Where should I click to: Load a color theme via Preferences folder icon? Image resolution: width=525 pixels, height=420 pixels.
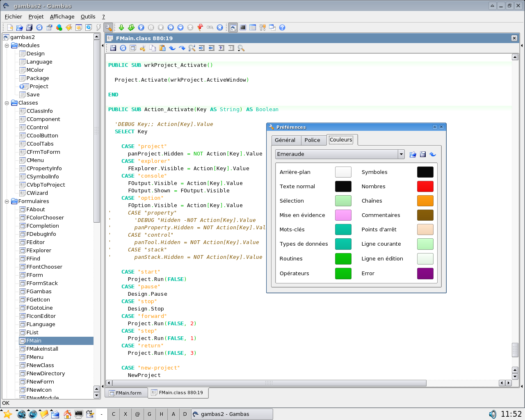pos(413,154)
